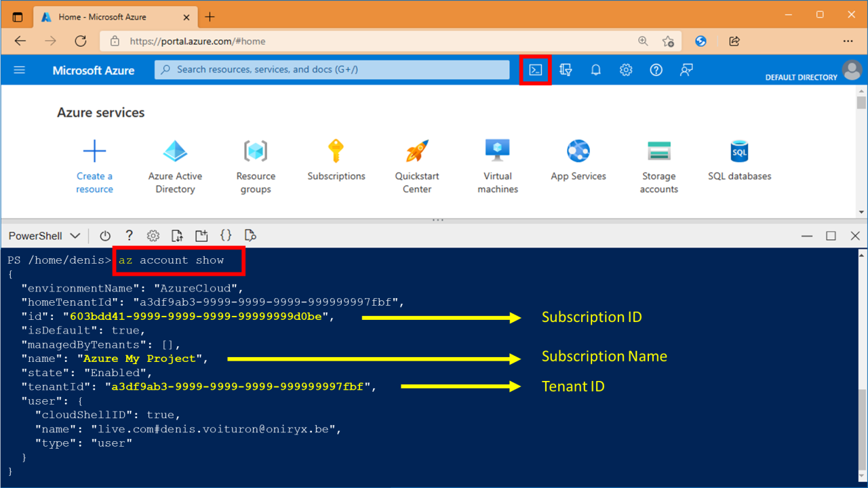Viewport: 868px width, 488px height.
Task: Click the Cloud Shell terminal scrollbar
Action: [x=862, y=367]
